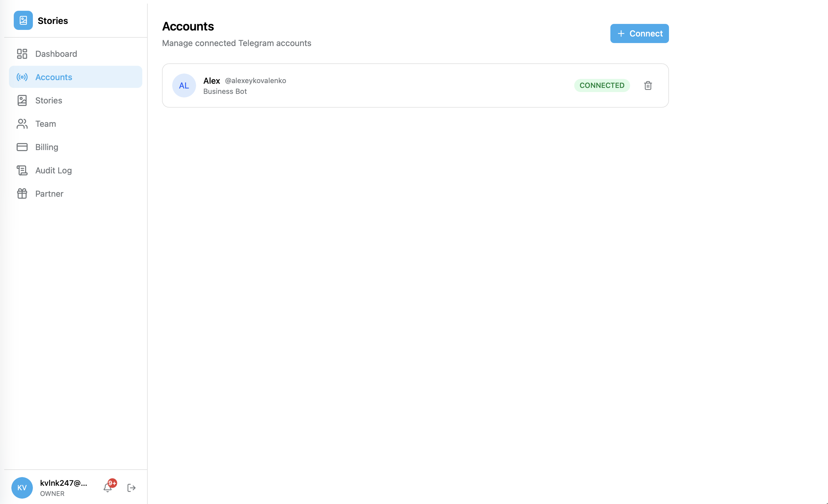Click the logout arrow icon
828x504 pixels.
pyautogui.click(x=131, y=488)
